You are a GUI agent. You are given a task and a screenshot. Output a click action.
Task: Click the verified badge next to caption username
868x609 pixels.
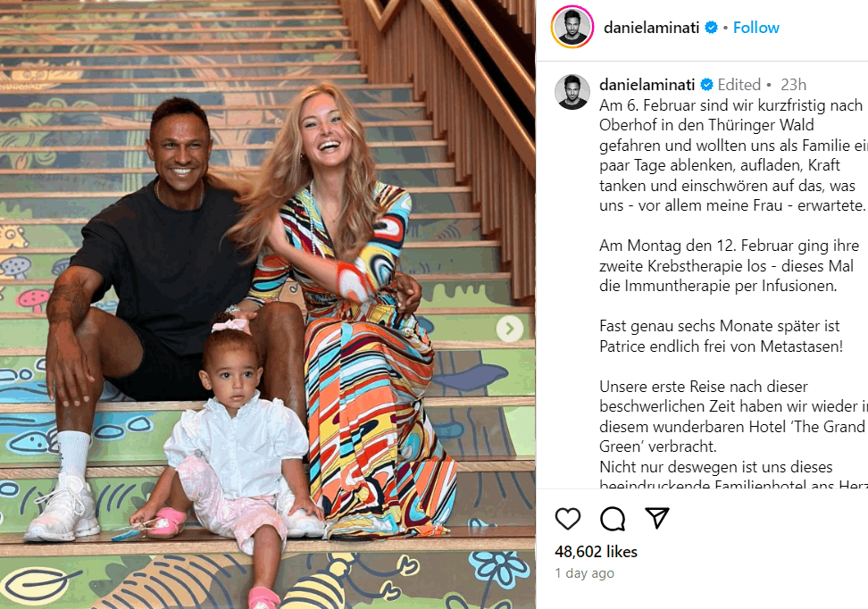[706, 85]
